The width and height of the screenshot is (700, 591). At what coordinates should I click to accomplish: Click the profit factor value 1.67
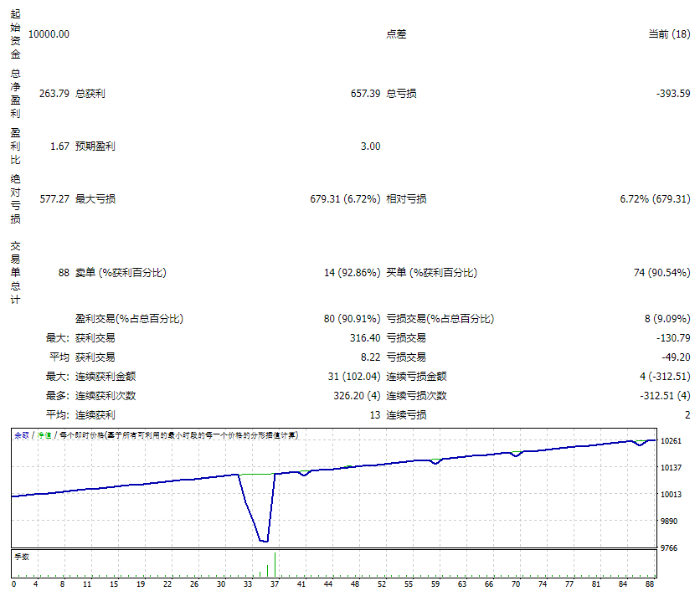59,146
